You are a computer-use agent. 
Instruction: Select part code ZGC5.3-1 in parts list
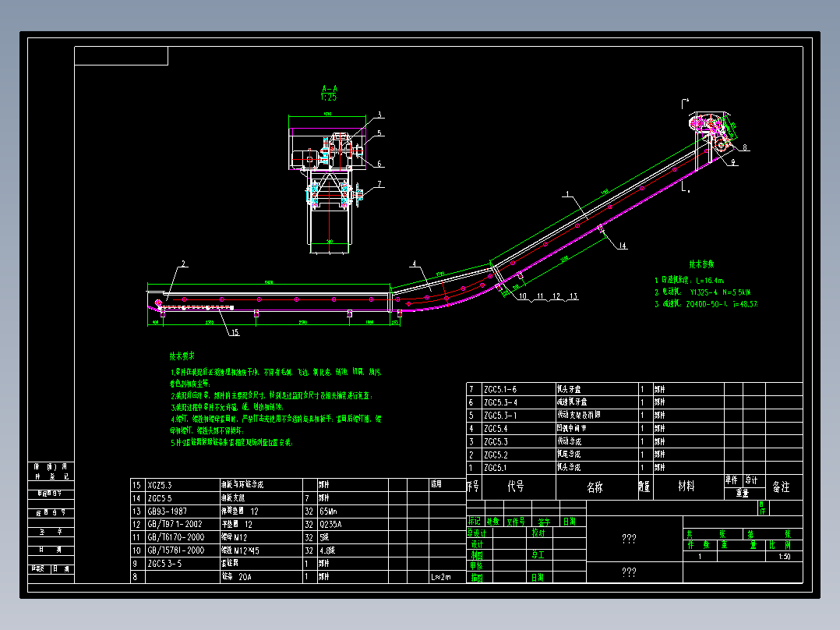(x=500, y=416)
